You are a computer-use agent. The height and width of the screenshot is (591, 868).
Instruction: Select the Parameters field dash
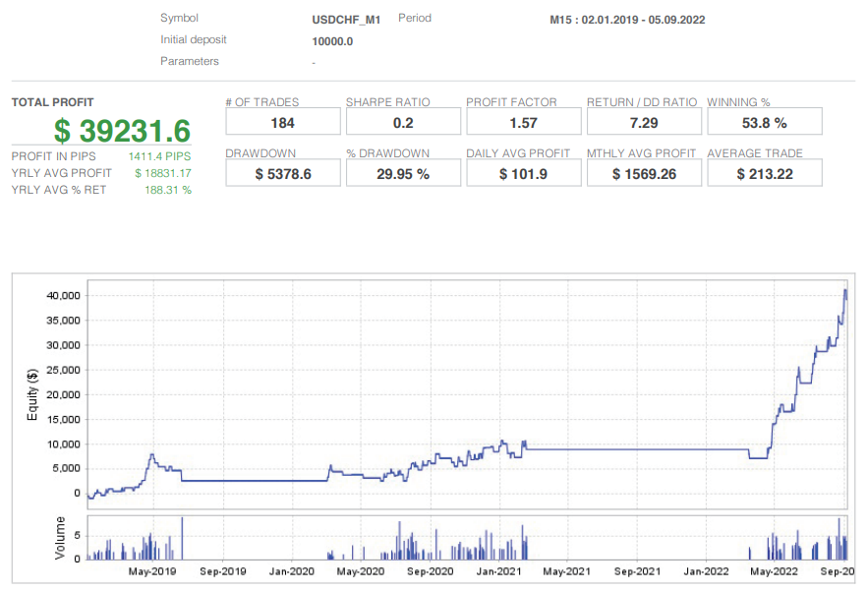click(x=313, y=61)
